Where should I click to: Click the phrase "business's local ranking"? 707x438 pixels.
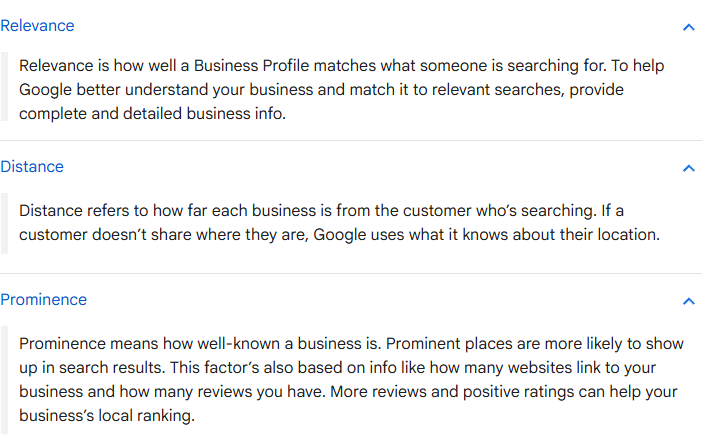106,415
